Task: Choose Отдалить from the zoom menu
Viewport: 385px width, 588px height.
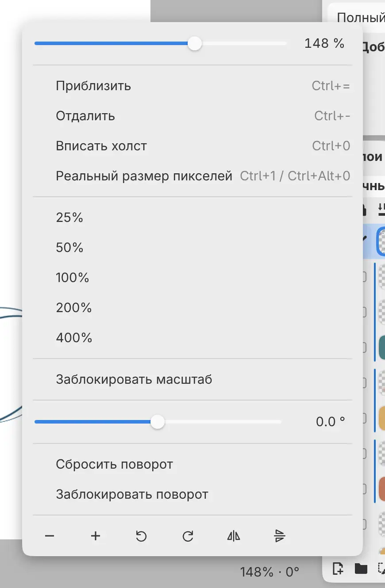Action: (192, 116)
